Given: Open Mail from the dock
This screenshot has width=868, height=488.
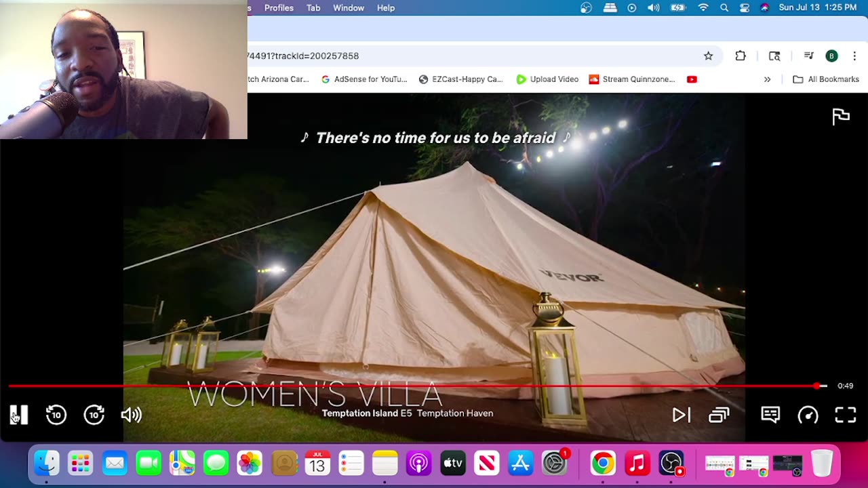Looking at the screenshot, I should 115,464.
